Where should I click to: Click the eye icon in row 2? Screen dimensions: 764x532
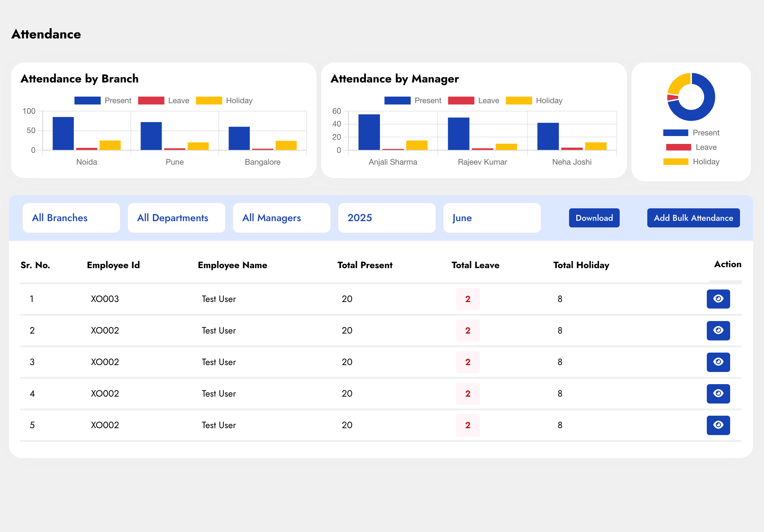pos(718,330)
